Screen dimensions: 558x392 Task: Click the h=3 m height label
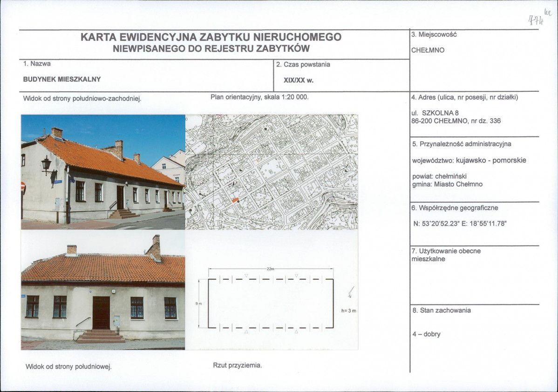tap(348, 309)
